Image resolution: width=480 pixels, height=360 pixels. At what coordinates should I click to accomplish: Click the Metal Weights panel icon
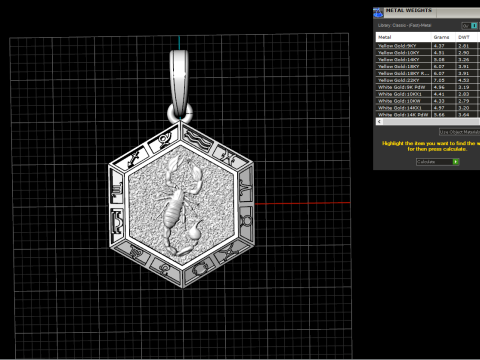[378, 13]
